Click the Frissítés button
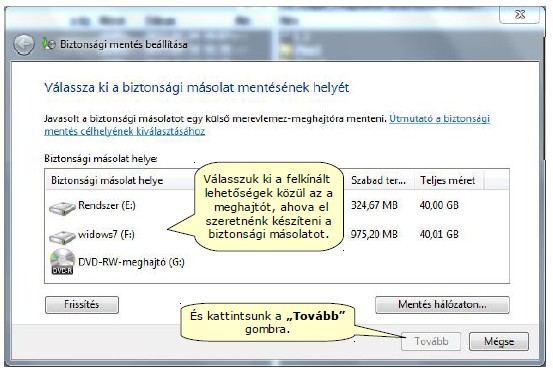This screenshot has height=372, width=553. point(82,305)
